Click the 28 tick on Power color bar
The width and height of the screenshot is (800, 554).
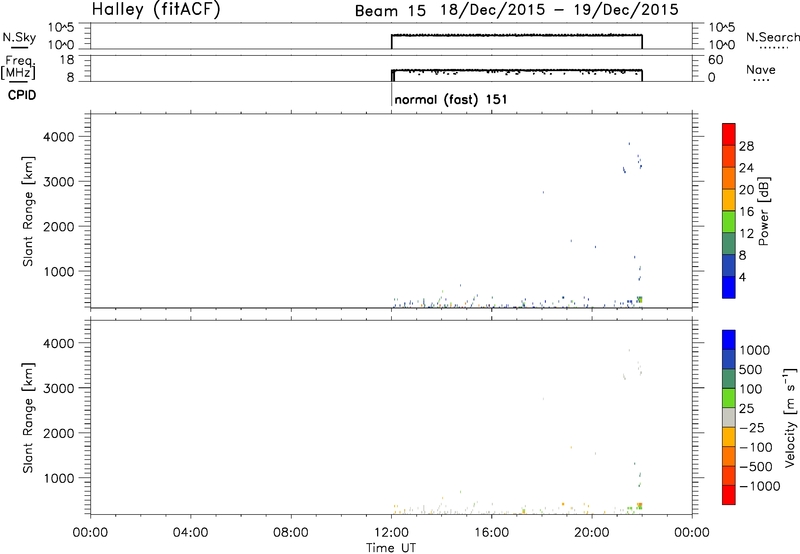pos(746,146)
